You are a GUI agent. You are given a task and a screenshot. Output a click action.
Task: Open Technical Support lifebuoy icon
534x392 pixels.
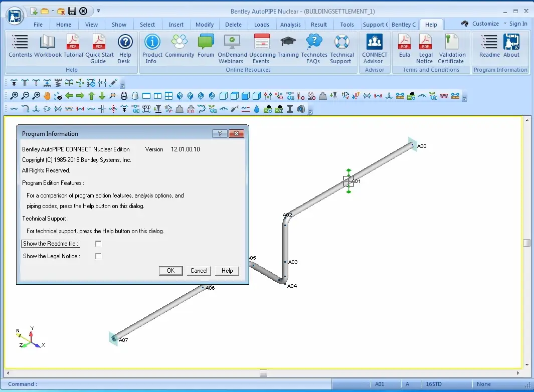tap(341, 49)
